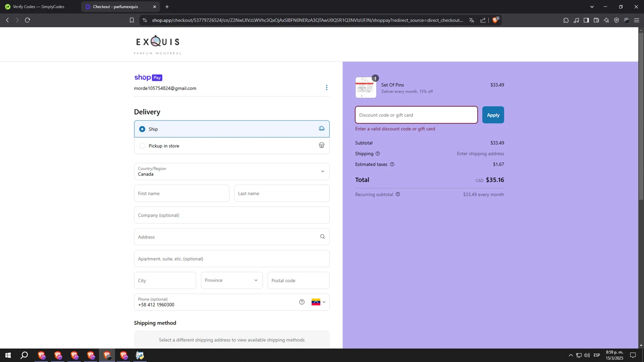Viewport: 644px width, 362px height.
Task: Open the browser profile avatar
Action: point(626,20)
